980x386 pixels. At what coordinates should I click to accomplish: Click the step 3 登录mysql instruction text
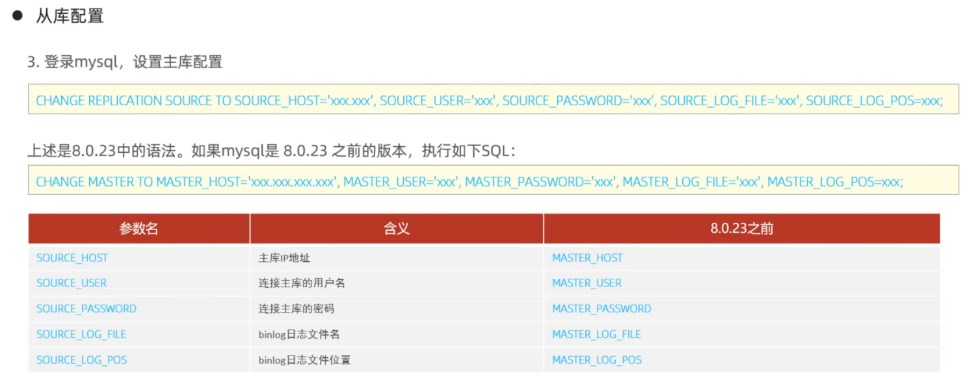click(125, 62)
